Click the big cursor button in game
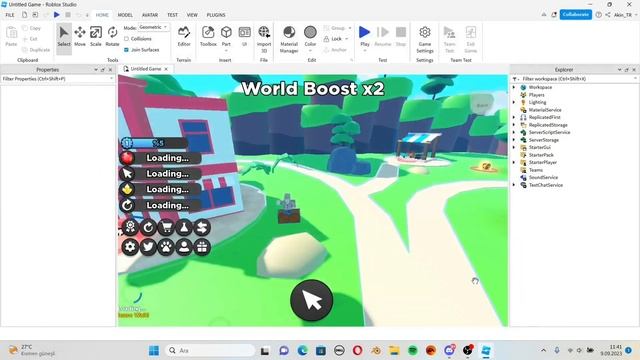 (311, 300)
